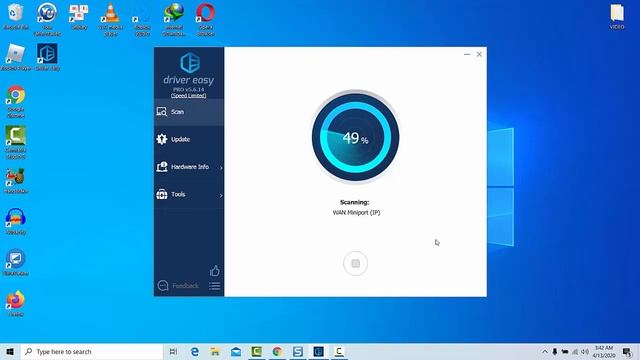The width and height of the screenshot is (640, 360).
Task: Click the 49% scan progress ring
Action: 356,138
